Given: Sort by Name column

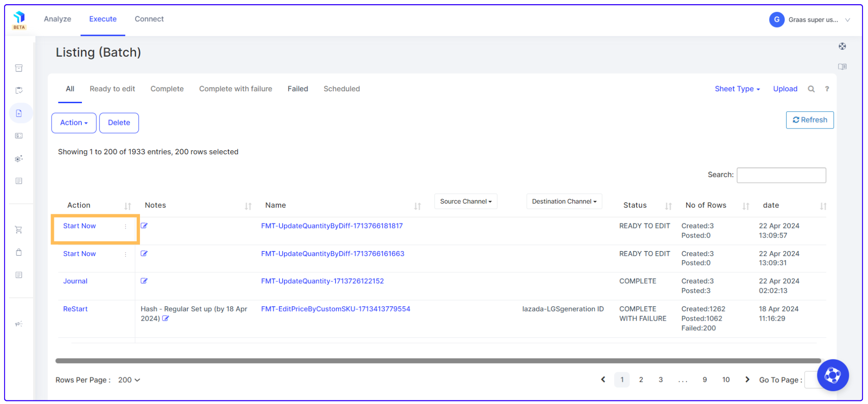Looking at the screenshot, I should 417,206.
